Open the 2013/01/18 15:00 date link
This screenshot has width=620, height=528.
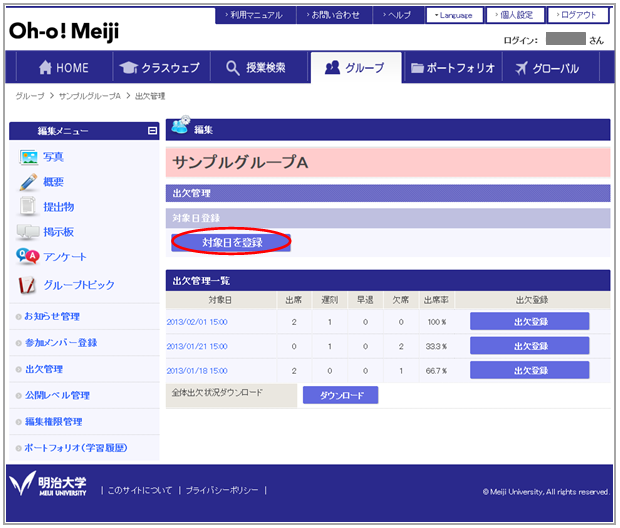(197, 371)
